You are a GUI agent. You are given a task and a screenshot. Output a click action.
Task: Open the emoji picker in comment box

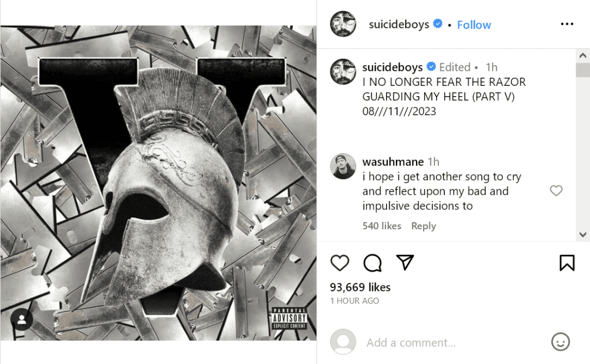560,342
